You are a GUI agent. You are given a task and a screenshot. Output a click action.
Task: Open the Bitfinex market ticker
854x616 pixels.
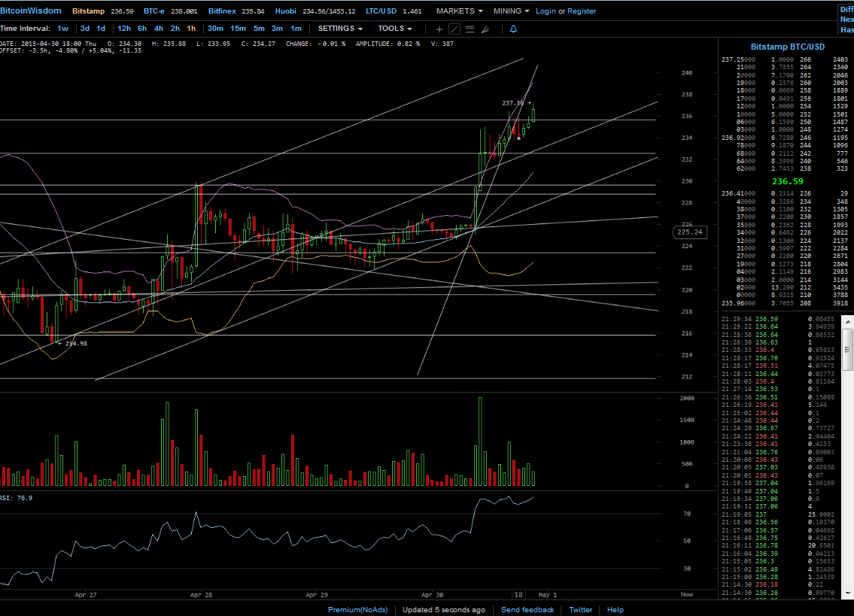pos(236,11)
